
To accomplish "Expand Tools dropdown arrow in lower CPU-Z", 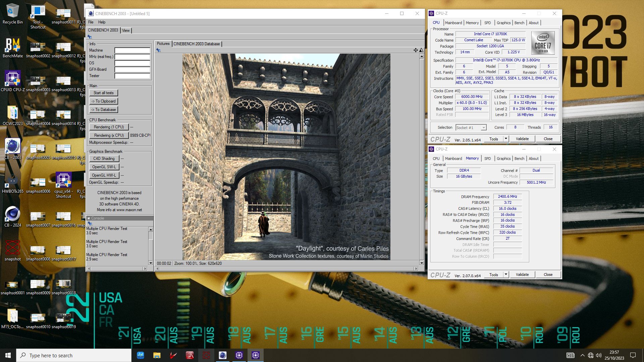I will point(506,275).
